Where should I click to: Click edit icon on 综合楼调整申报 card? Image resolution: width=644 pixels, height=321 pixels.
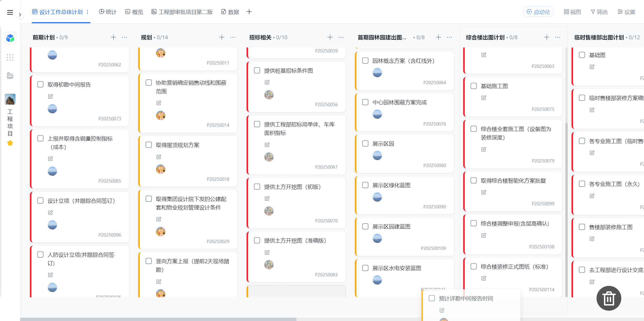(484, 235)
